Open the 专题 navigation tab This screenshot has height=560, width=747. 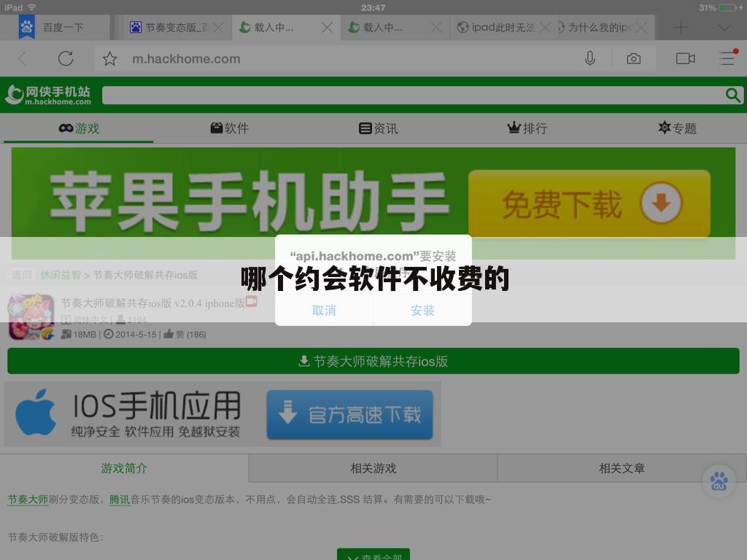[678, 128]
